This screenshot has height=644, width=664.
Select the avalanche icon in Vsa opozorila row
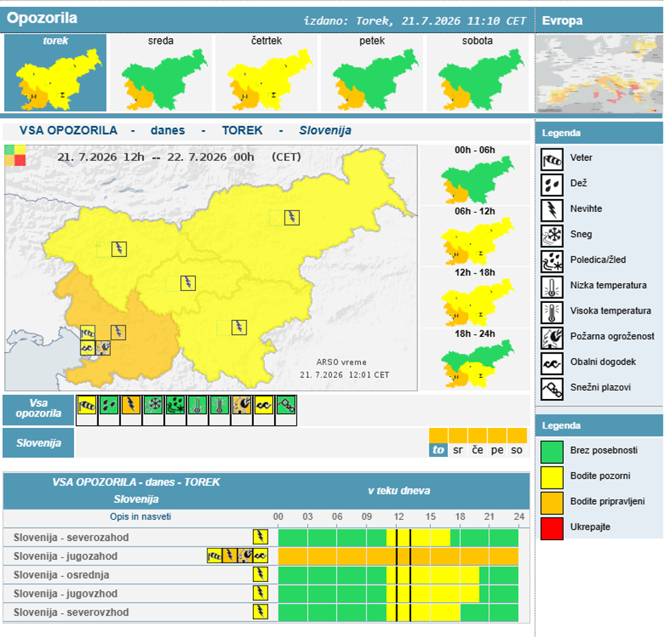[286, 405]
